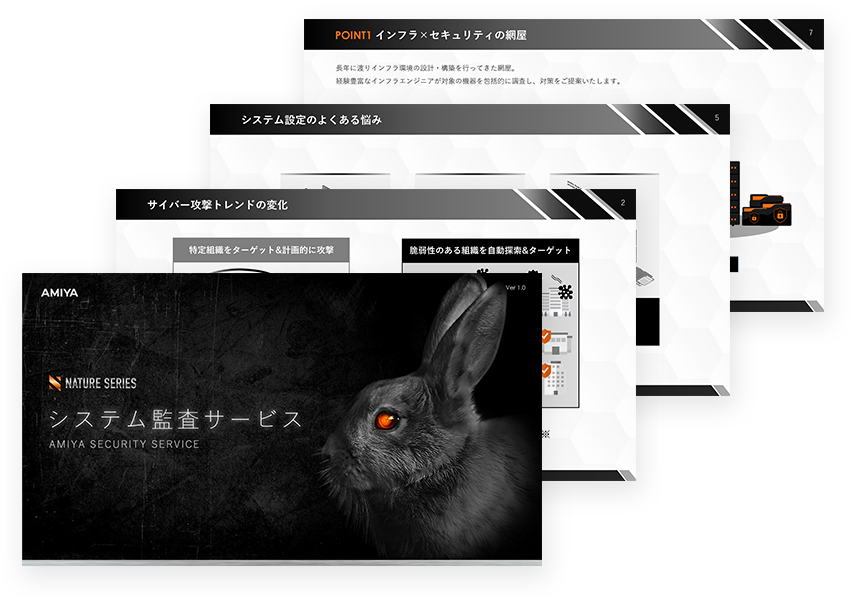The height and width of the screenshot is (600, 856).
Task: Click the upper orange shield check icon
Action: click(x=545, y=336)
